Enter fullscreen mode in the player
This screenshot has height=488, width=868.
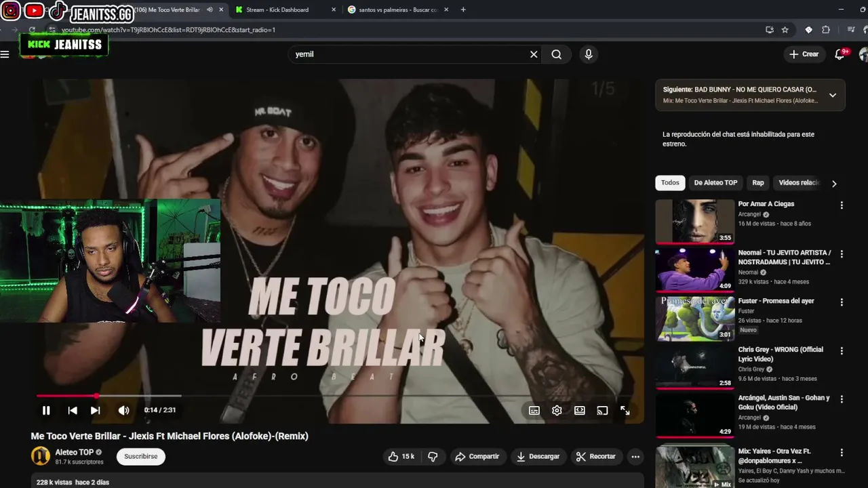pyautogui.click(x=625, y=410)
